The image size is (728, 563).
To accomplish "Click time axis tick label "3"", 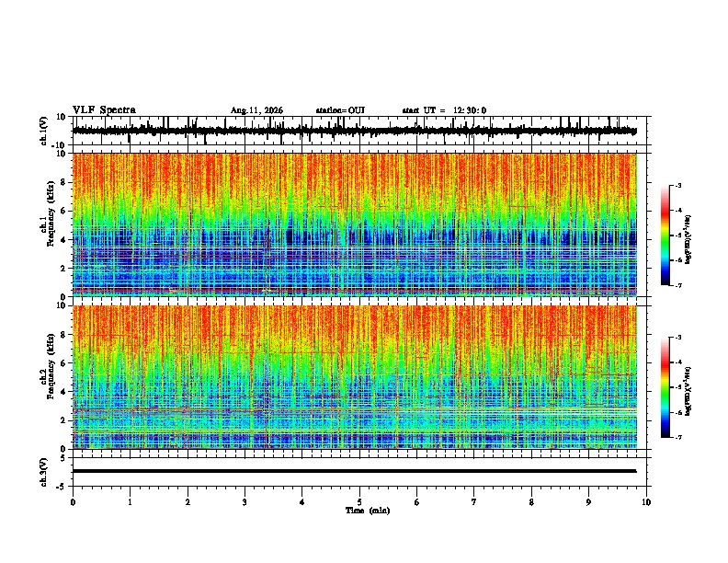I will click(x=245, y=502).
